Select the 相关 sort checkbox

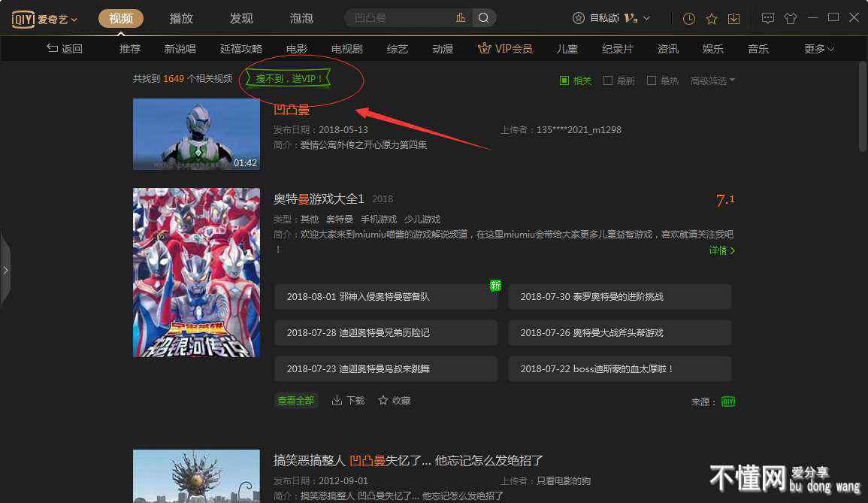(564, 80)
